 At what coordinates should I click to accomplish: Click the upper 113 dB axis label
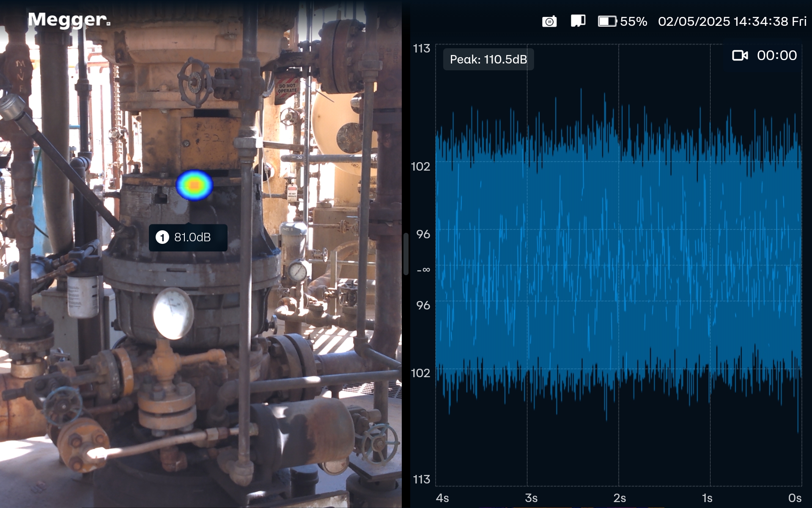421,49
